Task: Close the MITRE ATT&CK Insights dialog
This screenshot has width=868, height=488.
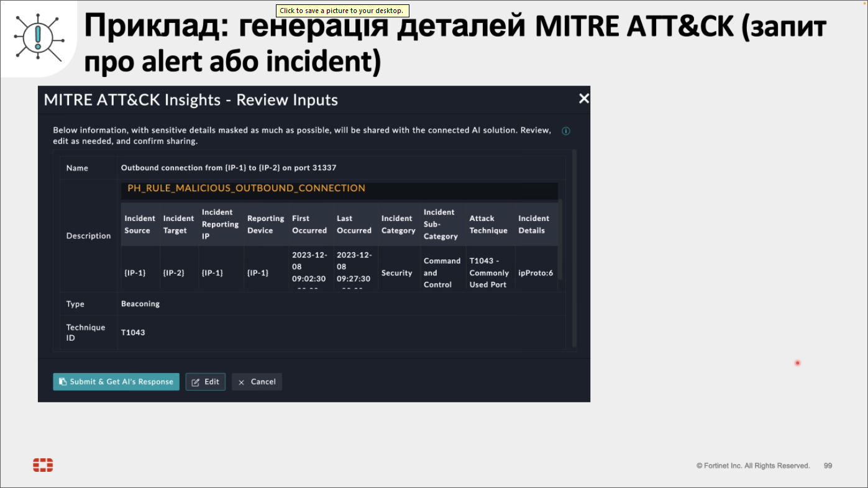Action: pos(583,99)
